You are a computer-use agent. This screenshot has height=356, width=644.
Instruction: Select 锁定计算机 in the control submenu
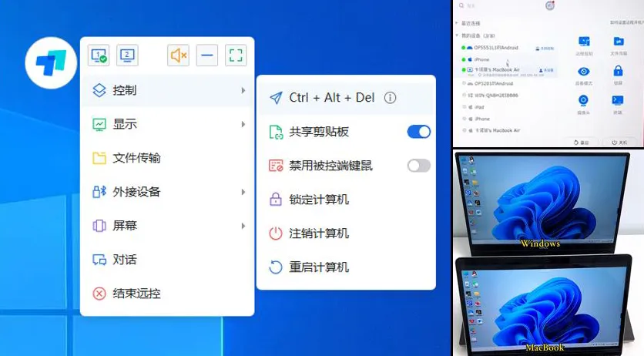click(x=346, y=200)
